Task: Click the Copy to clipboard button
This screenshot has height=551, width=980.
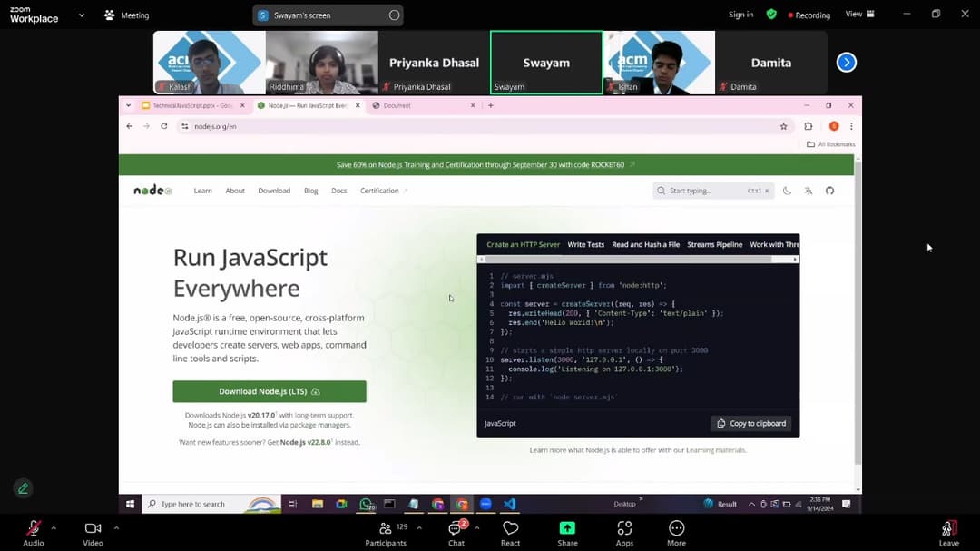Action: (x=750, y=423)
